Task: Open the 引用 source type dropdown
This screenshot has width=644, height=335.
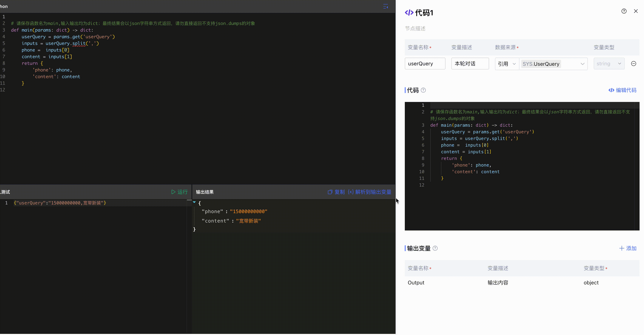Action: point(506,64)
